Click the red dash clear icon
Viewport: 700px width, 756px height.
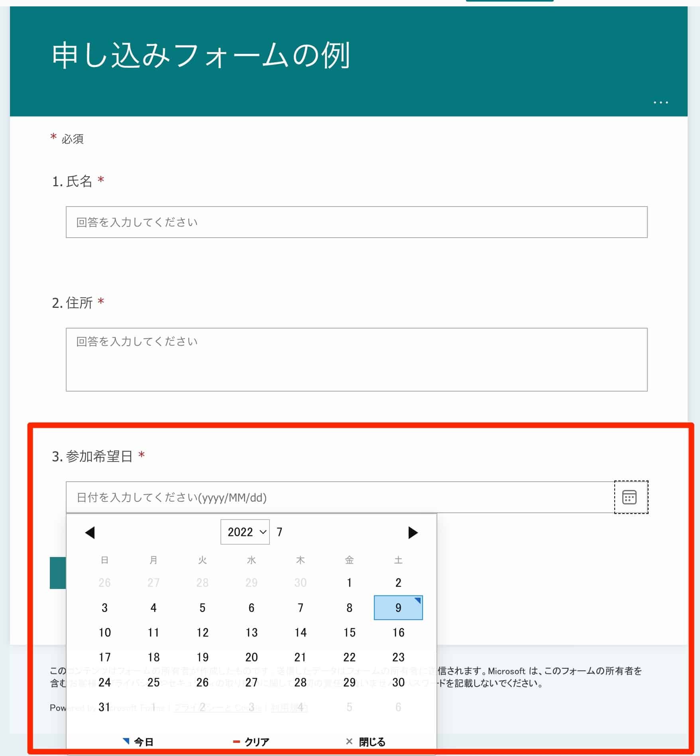click(237, 741)
